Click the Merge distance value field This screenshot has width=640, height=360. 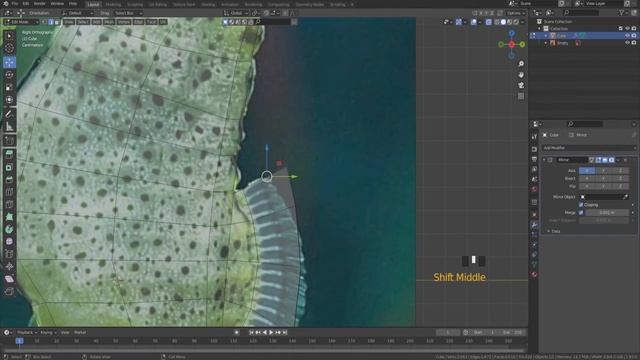(607, 213)
